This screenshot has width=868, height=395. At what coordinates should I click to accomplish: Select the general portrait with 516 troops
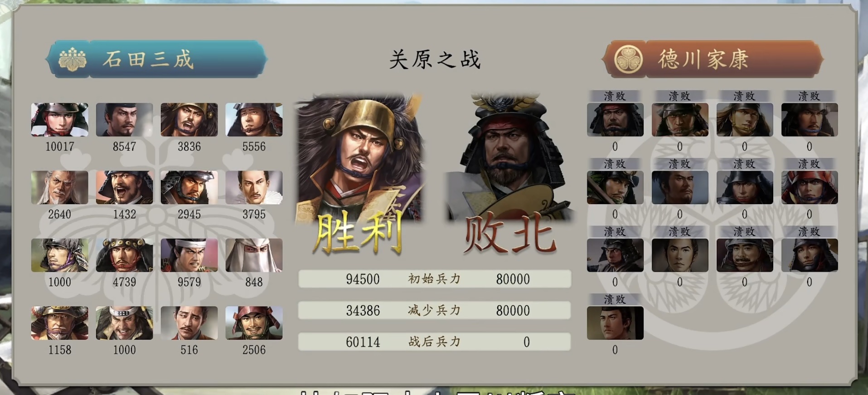[x=189, y=323]
